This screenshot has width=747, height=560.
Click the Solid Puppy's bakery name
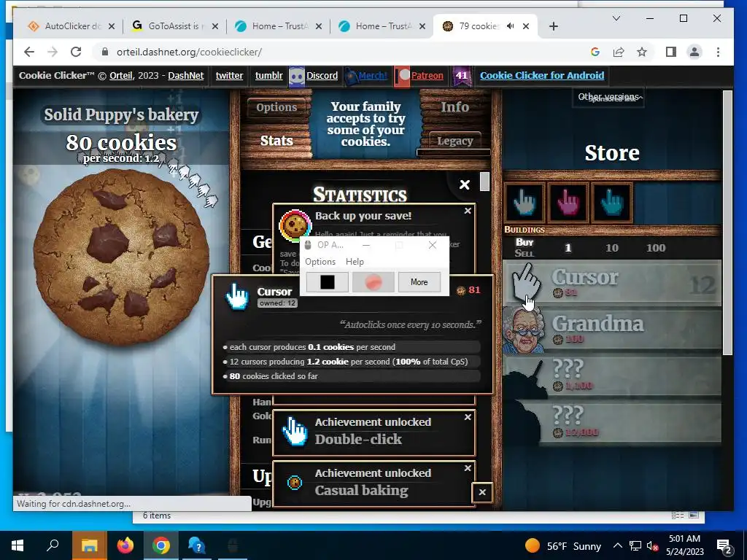[121, 114]
